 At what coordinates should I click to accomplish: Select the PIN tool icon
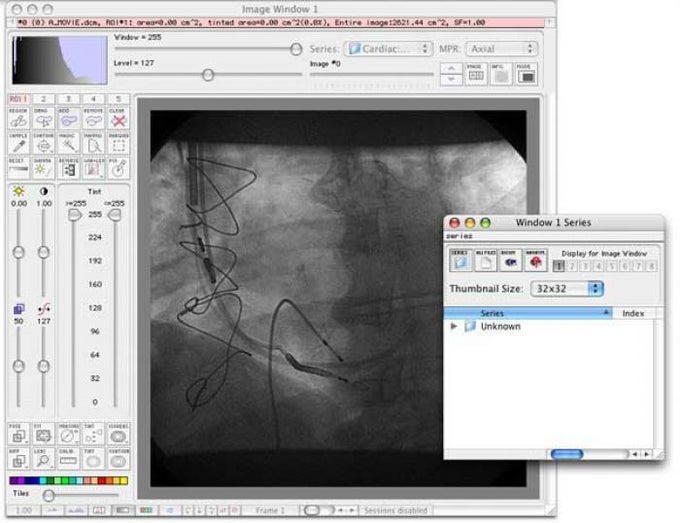pos(118,168)
